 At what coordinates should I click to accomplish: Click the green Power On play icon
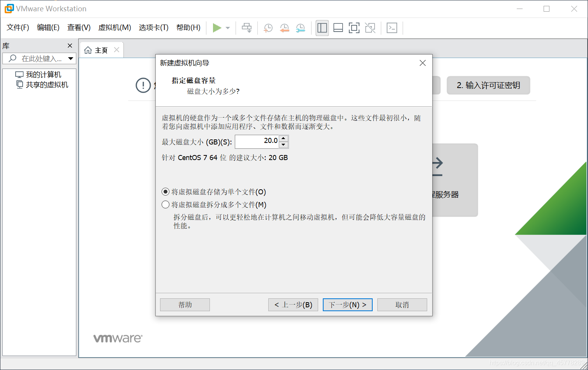coord(217,28)
